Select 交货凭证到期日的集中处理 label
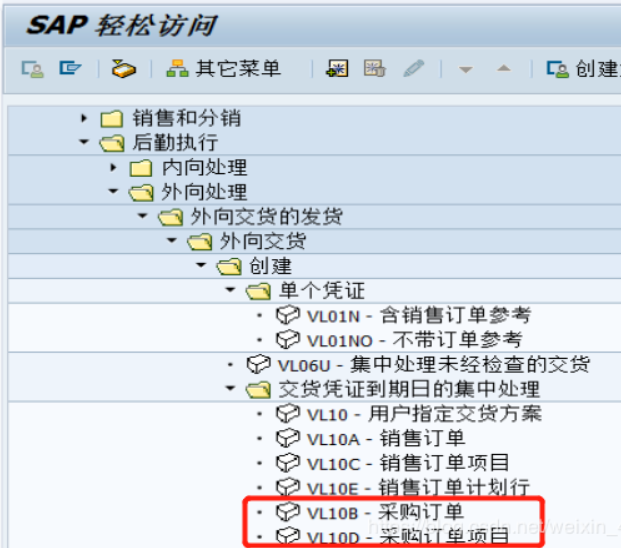The height and width of the screenshot is (548, 621). pos(409,389)
